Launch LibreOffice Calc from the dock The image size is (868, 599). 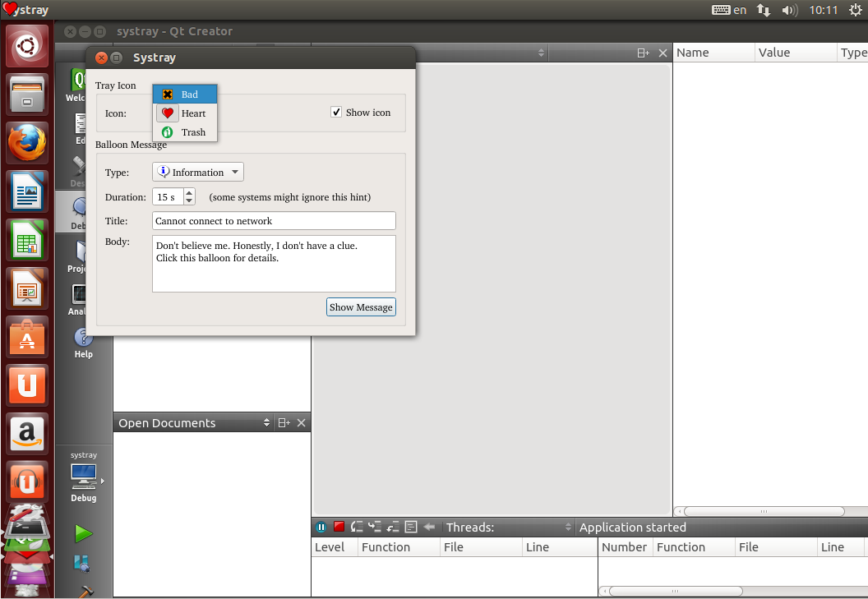point(27,240)
